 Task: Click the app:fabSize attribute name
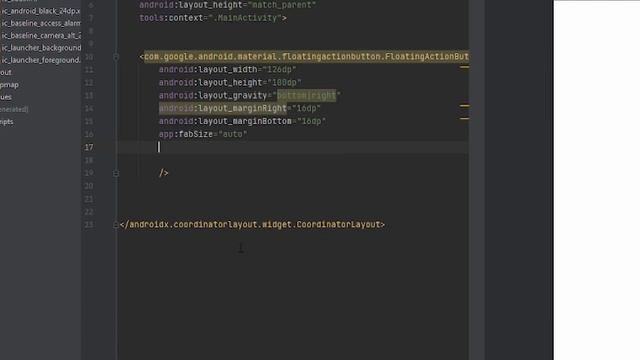tap(186, 134)
